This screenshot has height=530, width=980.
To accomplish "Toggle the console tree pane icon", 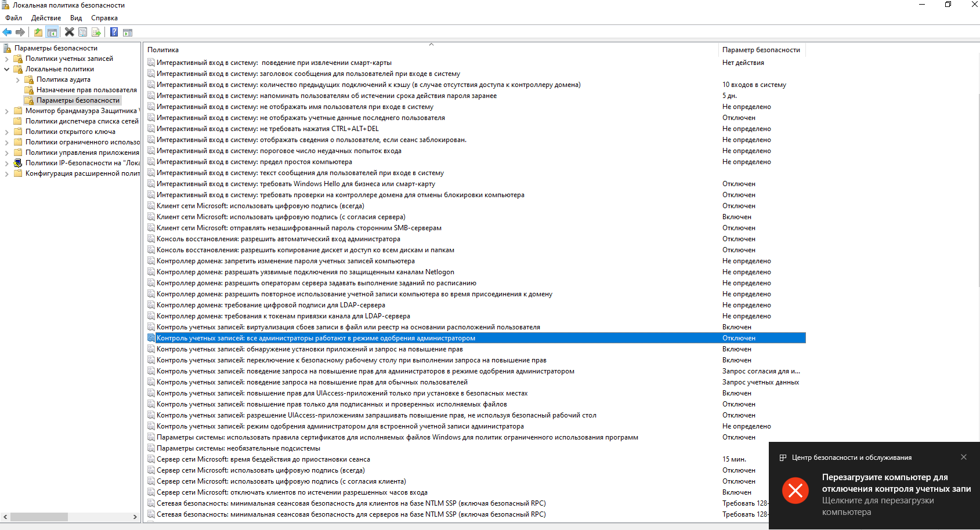I will tap(52, 32).
